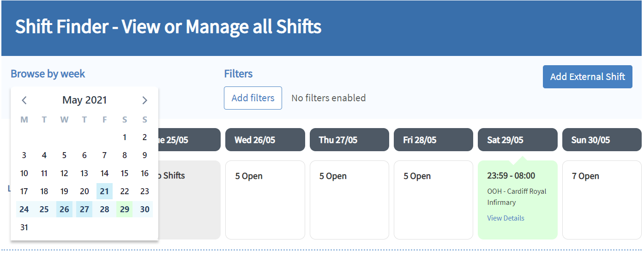Choose May 26 on the calendar
644x258 pixels.
point(64,209)
